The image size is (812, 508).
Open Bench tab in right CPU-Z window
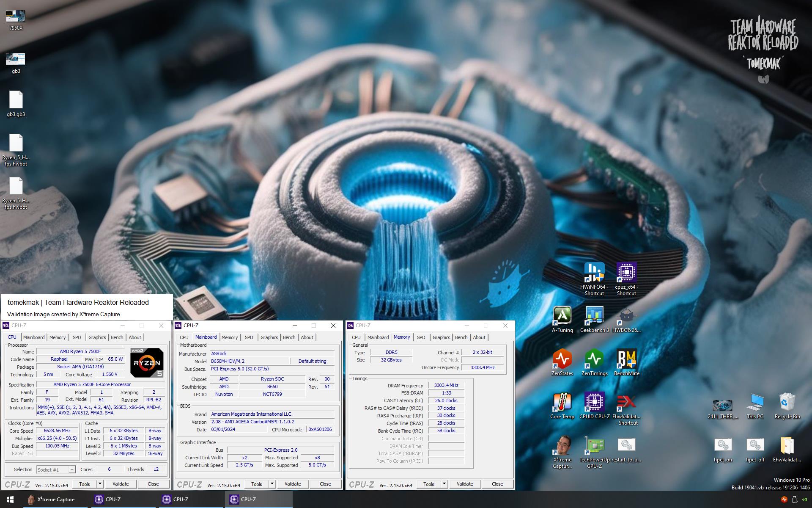click(461, 337)
